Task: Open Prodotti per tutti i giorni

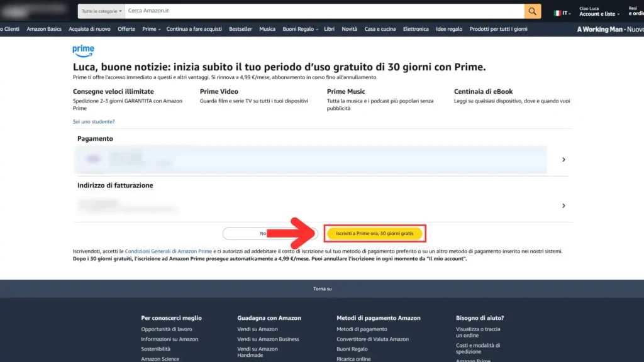Action: (x=498, y=29)
